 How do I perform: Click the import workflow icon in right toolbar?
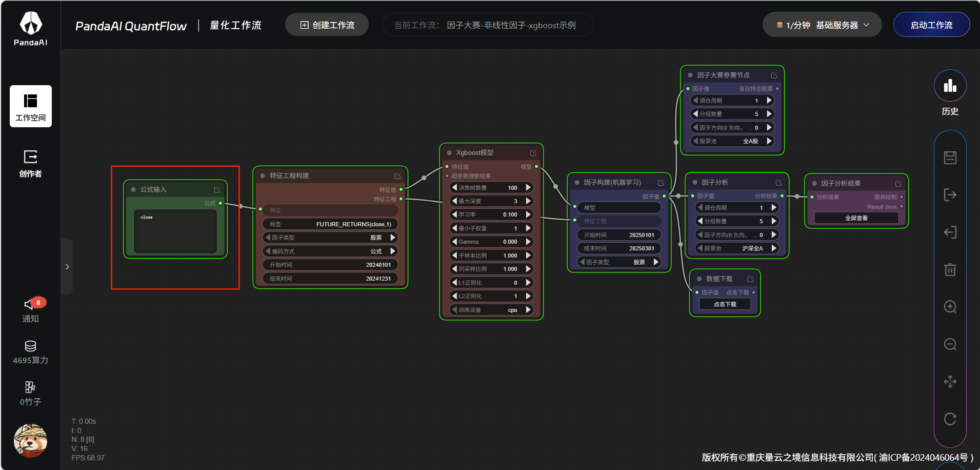click(950, 232)
